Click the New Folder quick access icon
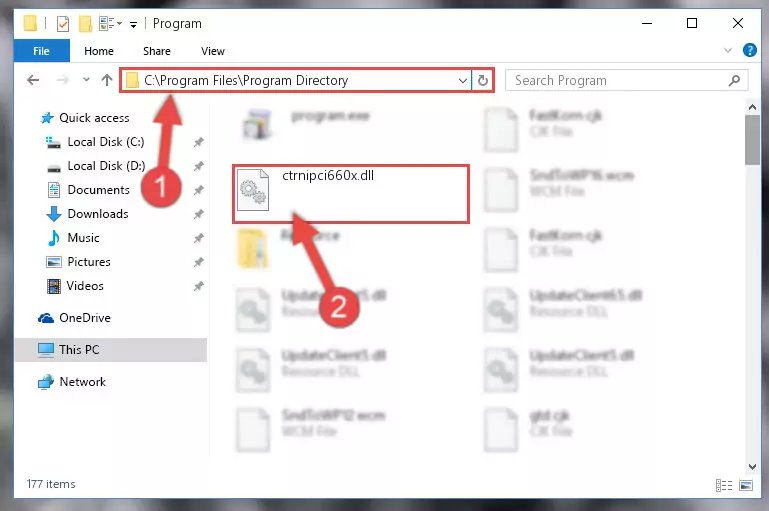Screen dimensions: 769x511 tap(85, 24)
